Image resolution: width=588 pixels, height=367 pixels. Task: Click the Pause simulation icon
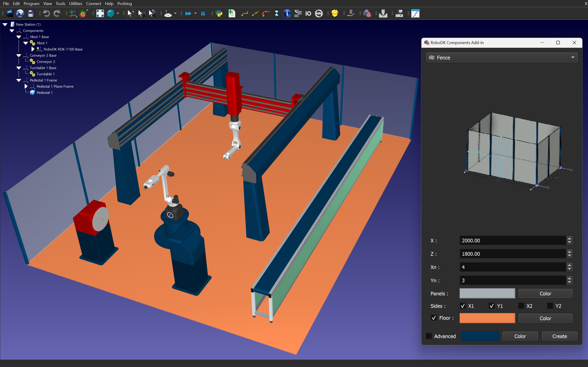203,13
